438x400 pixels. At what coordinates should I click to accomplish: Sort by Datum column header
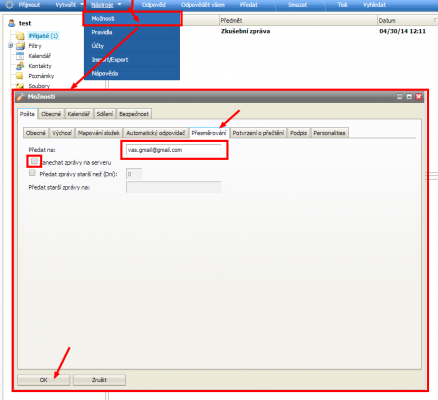pos(407,21)
